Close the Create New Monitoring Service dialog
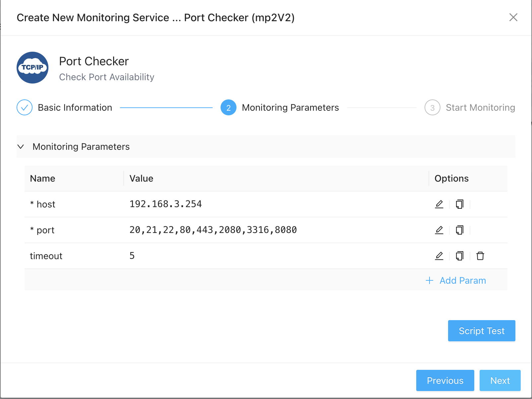532x399 pixels. 513,17
